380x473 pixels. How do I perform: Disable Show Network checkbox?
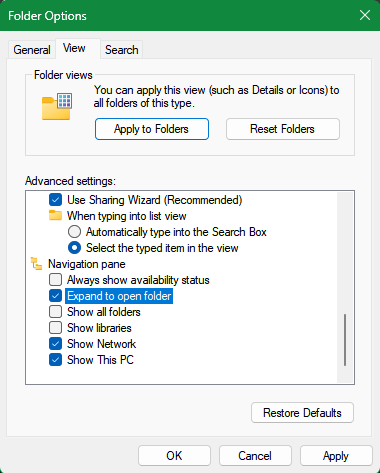(x=55, y=344)
